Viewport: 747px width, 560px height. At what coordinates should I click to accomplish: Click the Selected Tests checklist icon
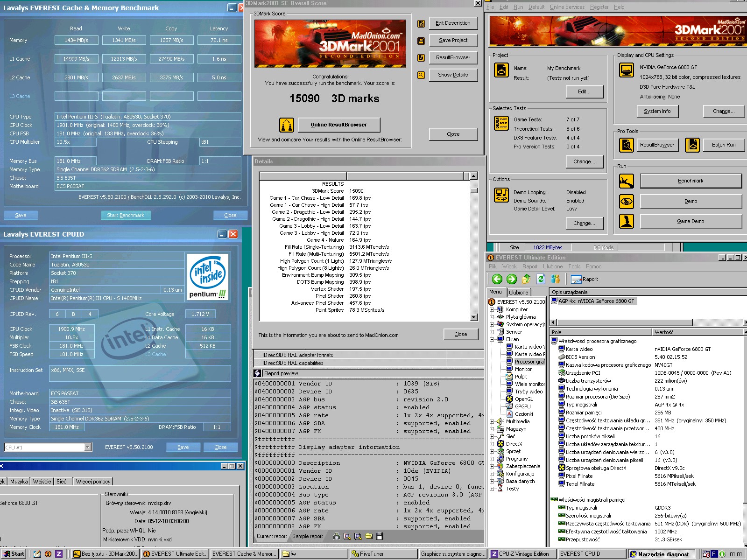coord(501,123)
